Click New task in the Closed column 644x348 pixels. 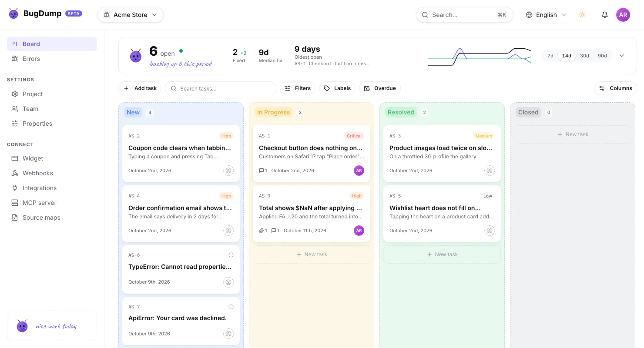click(x=573, y=134)
